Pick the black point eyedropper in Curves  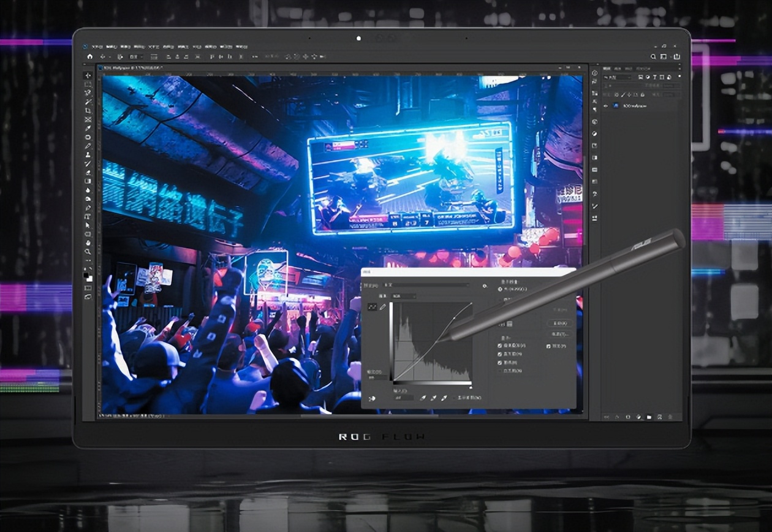point(423,398)
